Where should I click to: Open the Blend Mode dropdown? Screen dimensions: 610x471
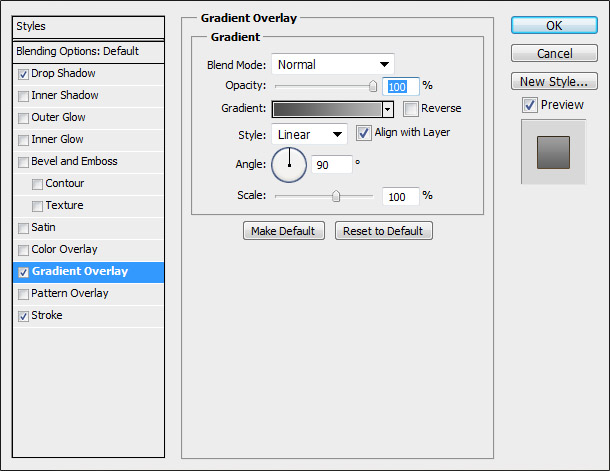click(333, 64)
